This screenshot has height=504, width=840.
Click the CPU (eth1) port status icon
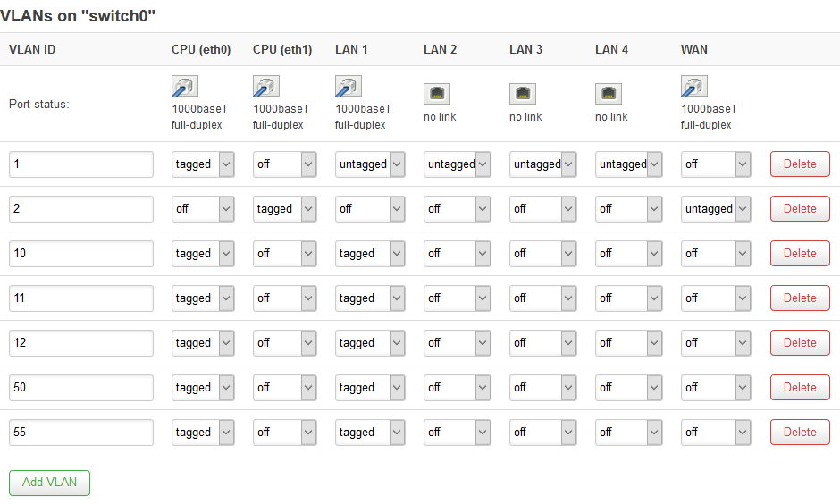coord(266,86)
